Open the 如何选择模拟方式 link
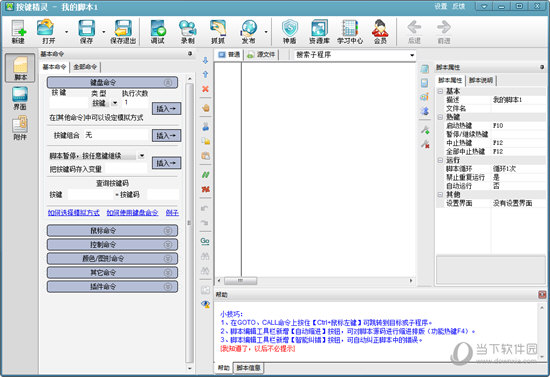 [74, 213]
